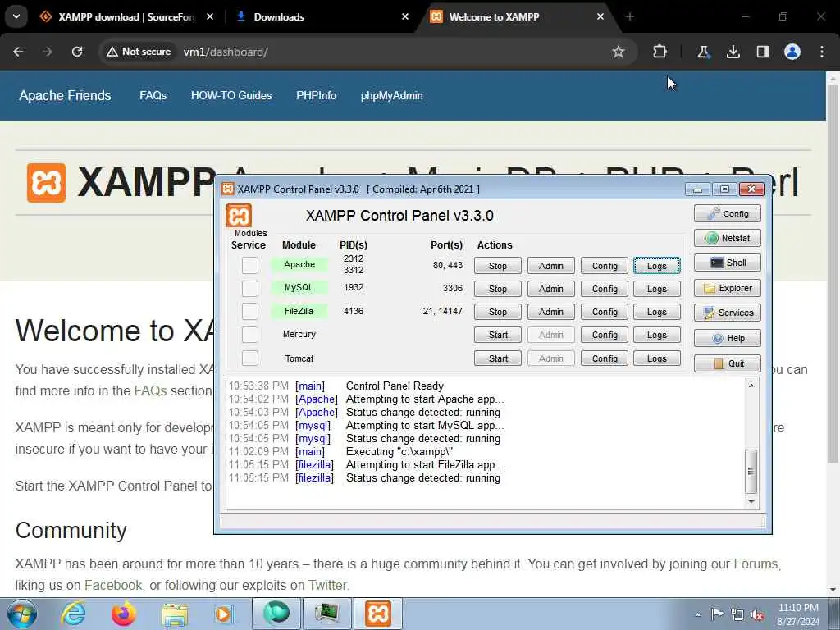This screenshot has height=630, width=840.
Task: Open the Windows Start button
Action: (x=22, y=614)
